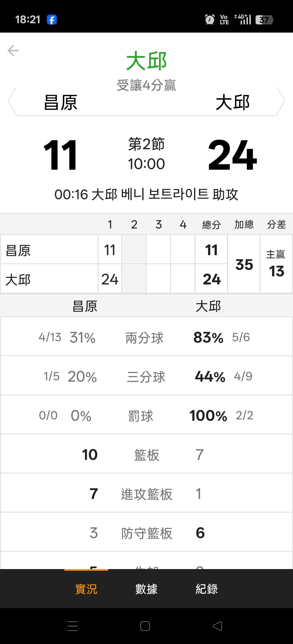The image size is (293, 644).
Task: Tap the back arrow icon
Action: point(13,50)
